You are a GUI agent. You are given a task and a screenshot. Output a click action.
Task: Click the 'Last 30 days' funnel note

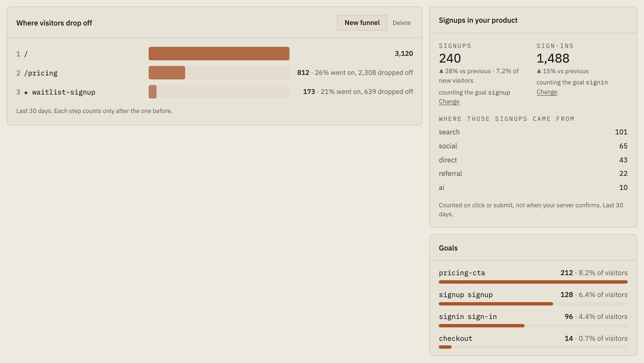point(94,111)
